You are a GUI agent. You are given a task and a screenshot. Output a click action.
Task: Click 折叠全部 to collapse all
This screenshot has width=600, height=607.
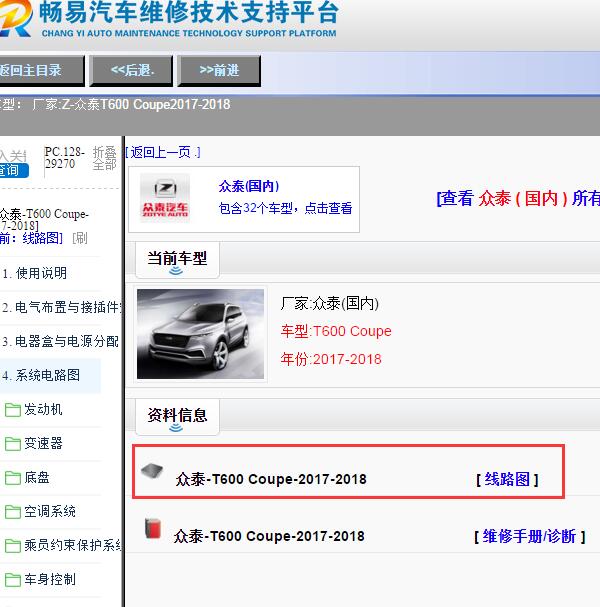(105, 158)
